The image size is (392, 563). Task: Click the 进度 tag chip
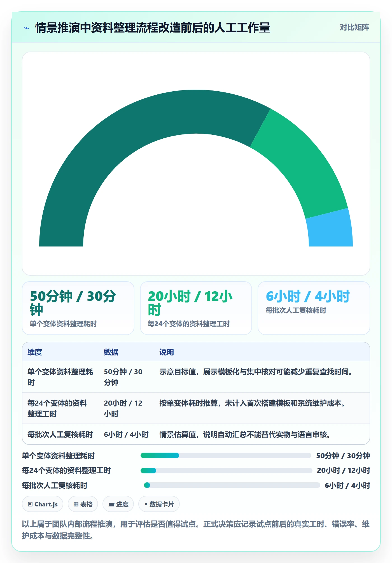(x=118, y=504)
